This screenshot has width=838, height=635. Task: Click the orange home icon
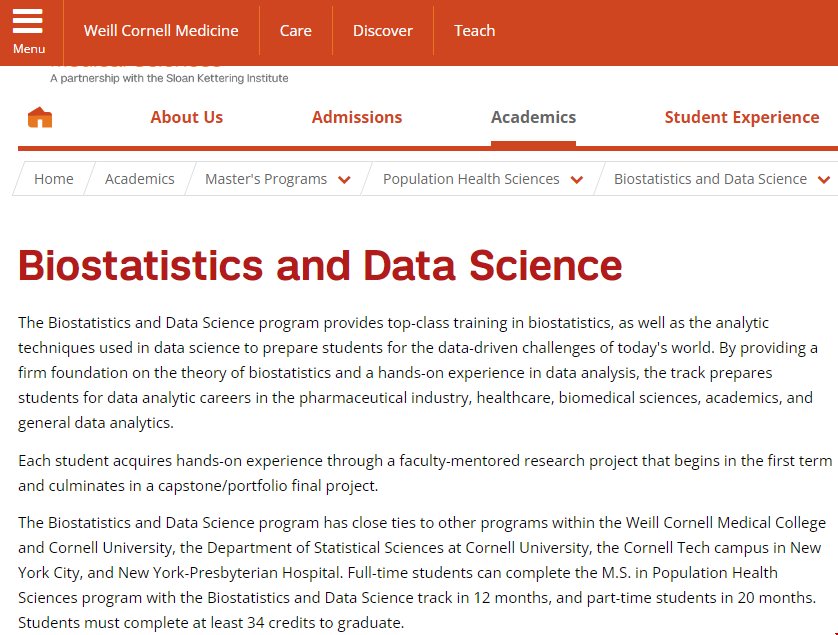(40, 118)
